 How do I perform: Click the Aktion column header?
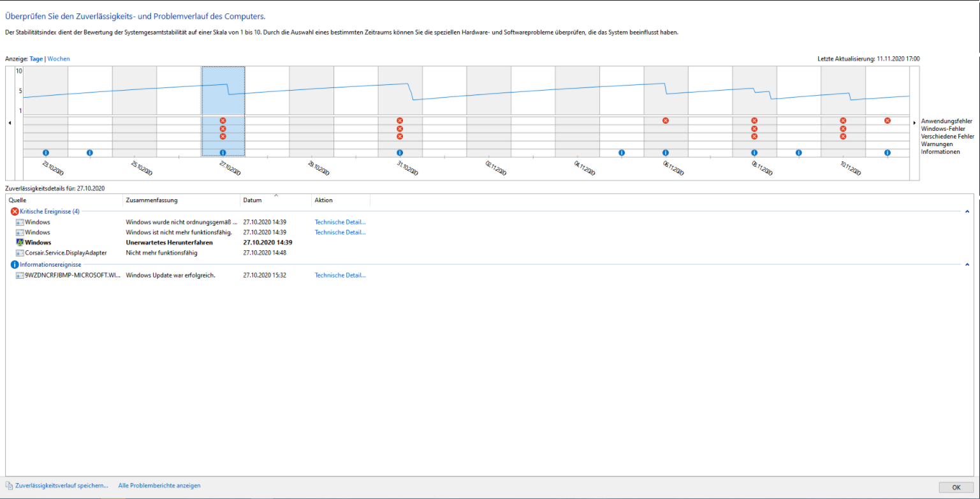340,200
